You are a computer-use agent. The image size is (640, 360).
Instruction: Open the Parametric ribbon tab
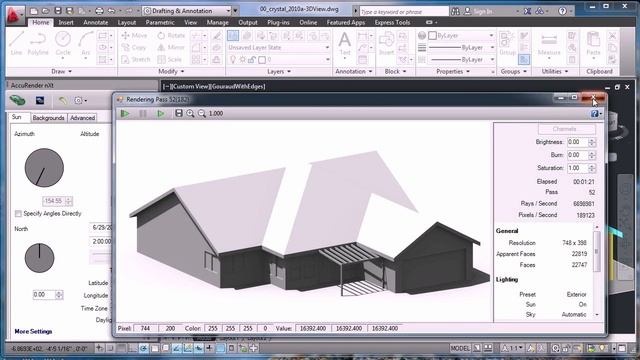coord(160,22)
